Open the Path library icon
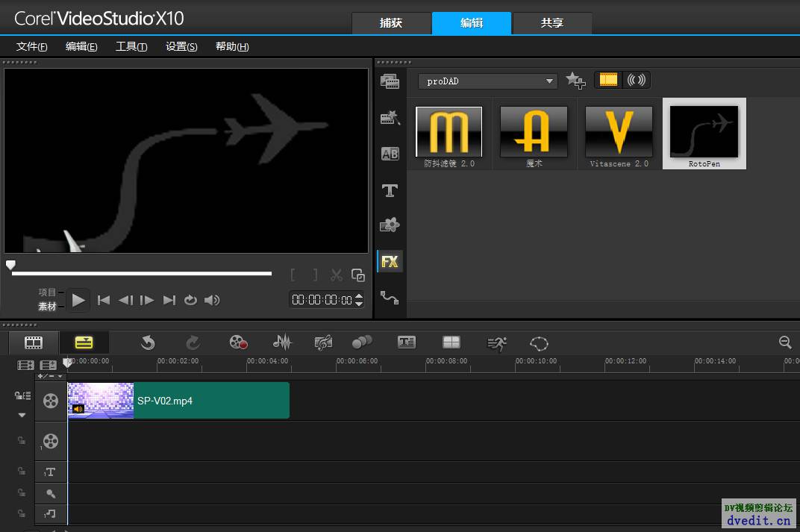Viewport: 800px width, 532px height. coord(390,298)
